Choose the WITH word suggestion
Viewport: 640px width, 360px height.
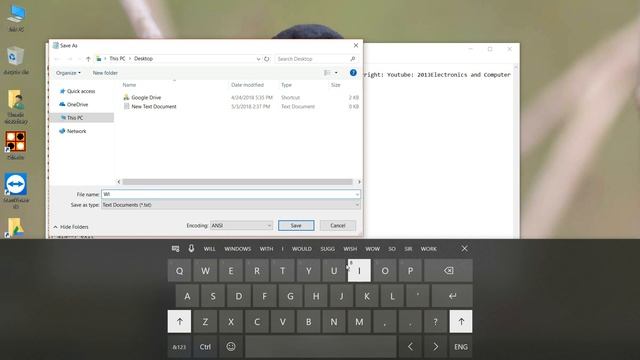pyautogui.click(x=266, y=249)
